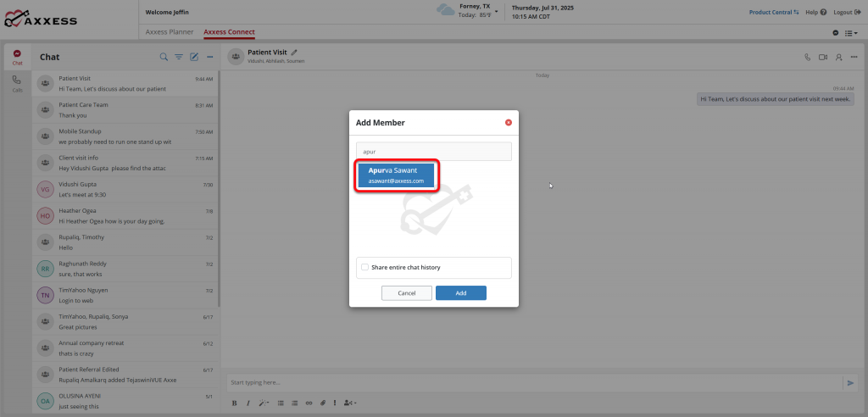868x417 pixels.
Task: Open the Product Central link
Action: click(774, 13)
